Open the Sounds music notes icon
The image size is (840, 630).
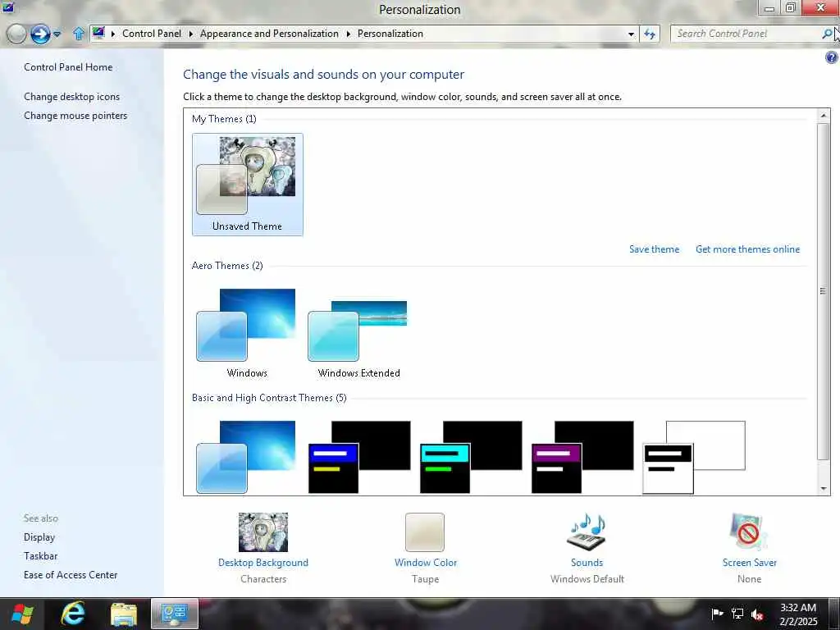tap(587, 532)
